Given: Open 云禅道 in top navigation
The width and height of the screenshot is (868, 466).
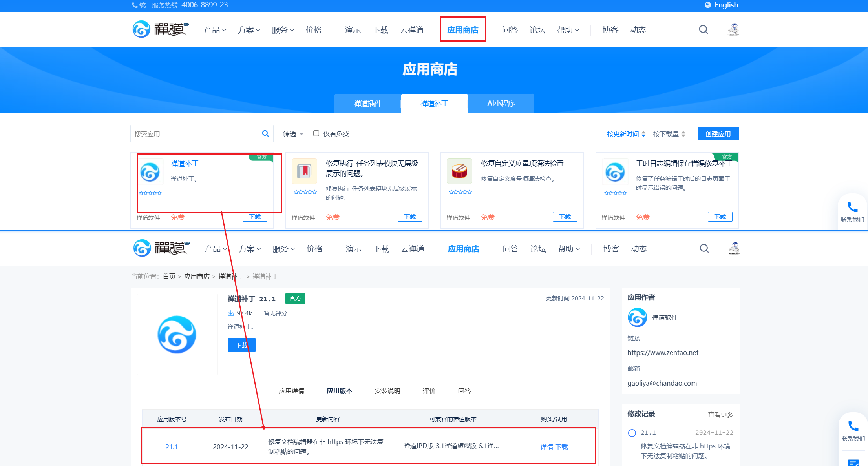Looking at the screenshot, I should [x=412, y=30].
